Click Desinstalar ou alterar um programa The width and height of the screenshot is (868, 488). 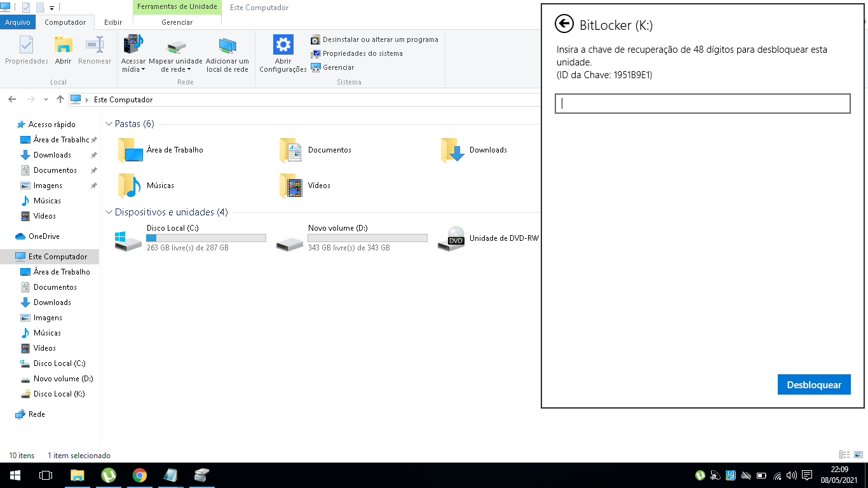pyautogui.click(x=374, y=39)
